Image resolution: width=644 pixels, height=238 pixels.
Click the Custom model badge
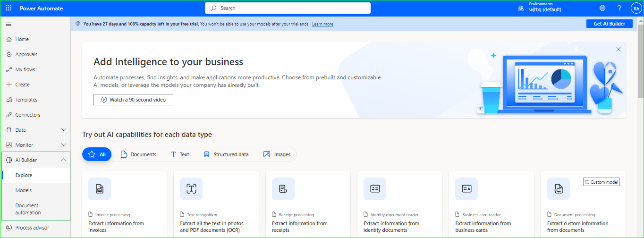click(602, 182)
